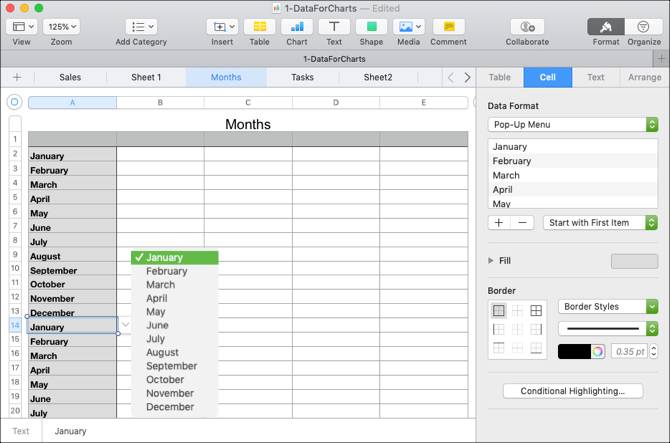670x443 pixels.
Task: Choose February in the pop-up menu
Action: [x=174, y=271]
